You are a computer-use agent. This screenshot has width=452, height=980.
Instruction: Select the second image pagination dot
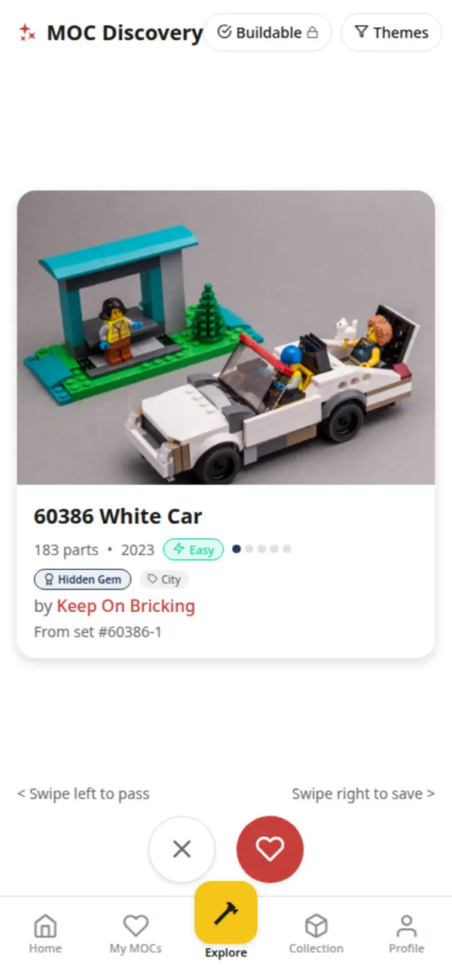(249, 549)
